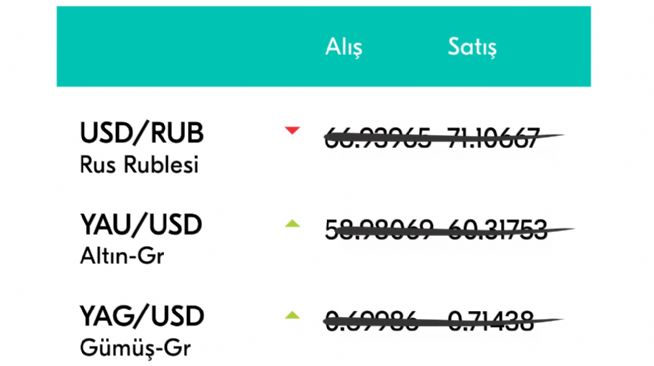
Task: Click the USD/RUB buying price
Action: pos(377,138)
